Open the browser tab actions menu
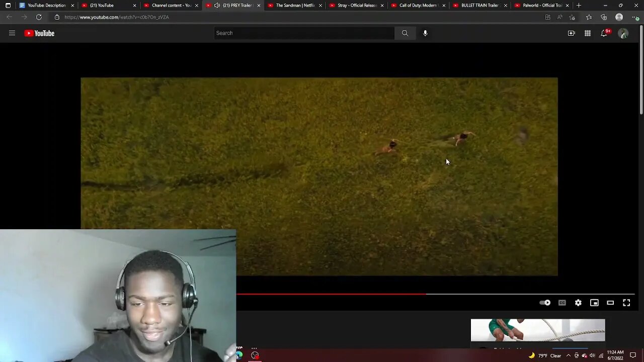 [x=8, y=6]
